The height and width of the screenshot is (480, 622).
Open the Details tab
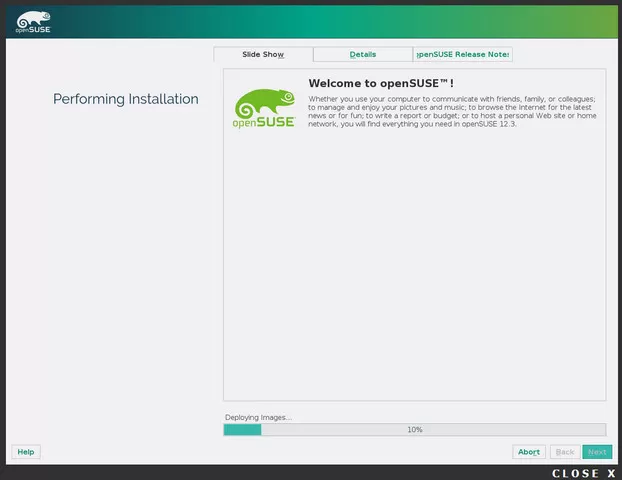pos(363,54)
